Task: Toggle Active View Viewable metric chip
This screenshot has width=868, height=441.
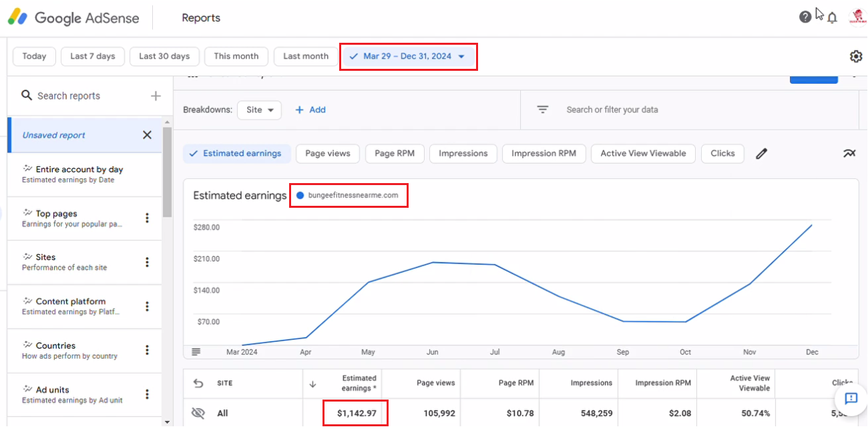Action: [643, 153]
